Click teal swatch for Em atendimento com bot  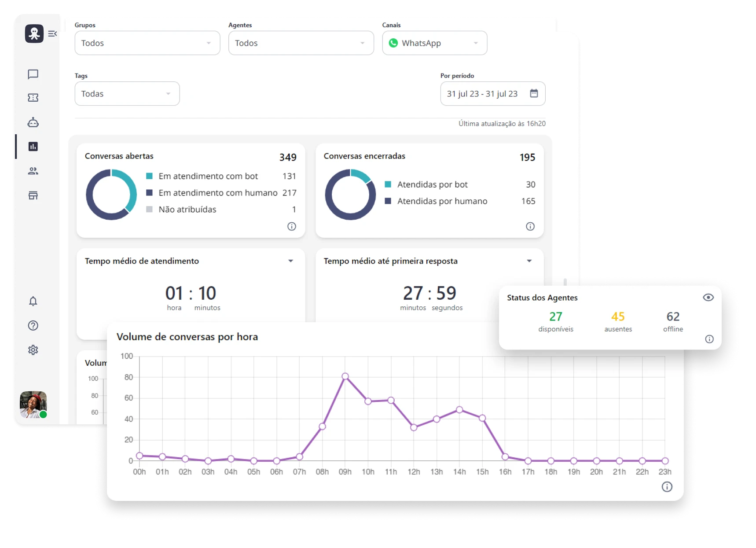pos(149,176)
